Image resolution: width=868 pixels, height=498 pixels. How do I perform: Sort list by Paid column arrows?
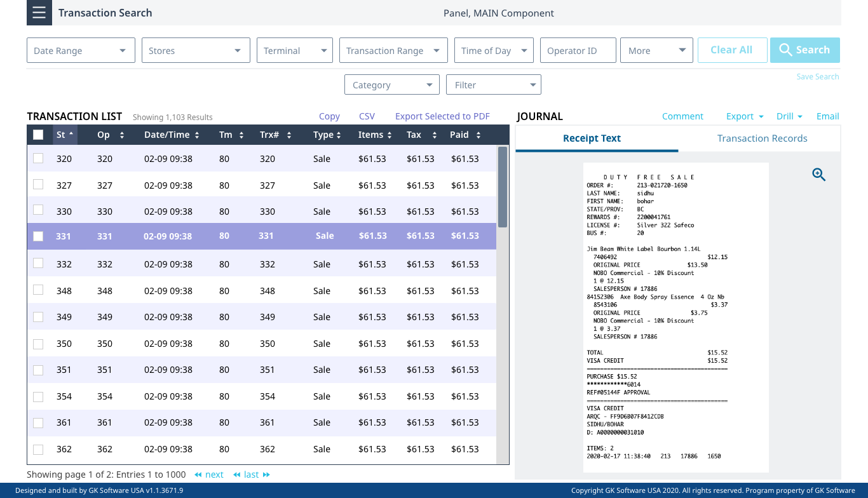pyautogui.click(x=478, y=135)
